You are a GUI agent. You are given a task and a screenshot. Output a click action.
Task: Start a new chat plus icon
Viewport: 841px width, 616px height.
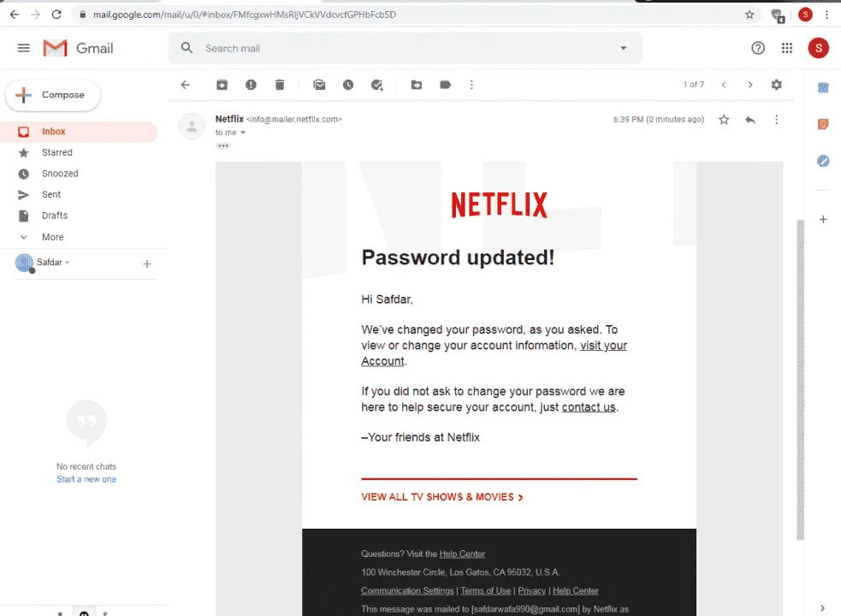147,264
